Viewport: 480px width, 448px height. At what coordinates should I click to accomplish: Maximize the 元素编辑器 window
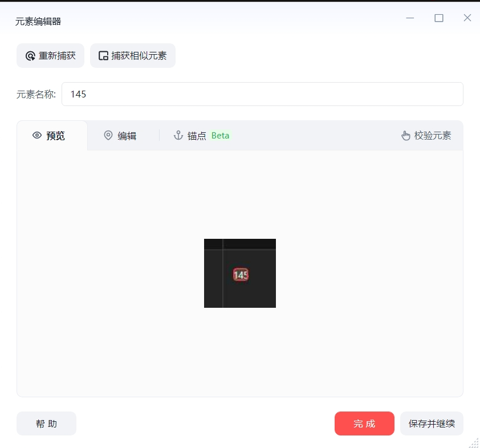coord(439,18)
